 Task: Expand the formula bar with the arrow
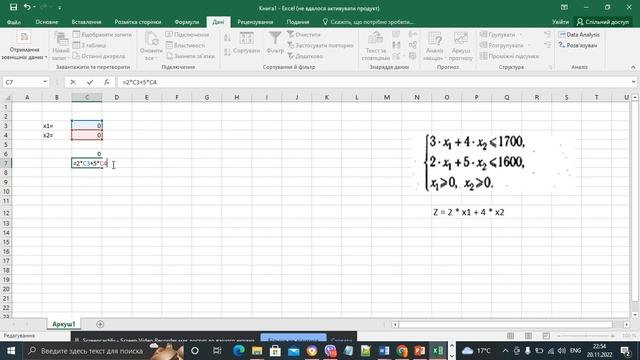pyautogui.click(x=633, y=82)
